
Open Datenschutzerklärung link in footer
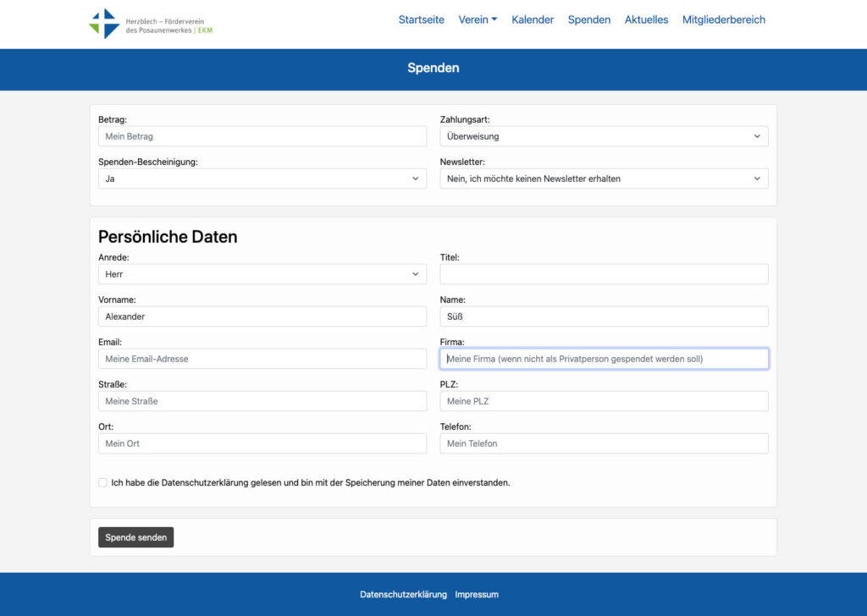(x=403, y=594)
